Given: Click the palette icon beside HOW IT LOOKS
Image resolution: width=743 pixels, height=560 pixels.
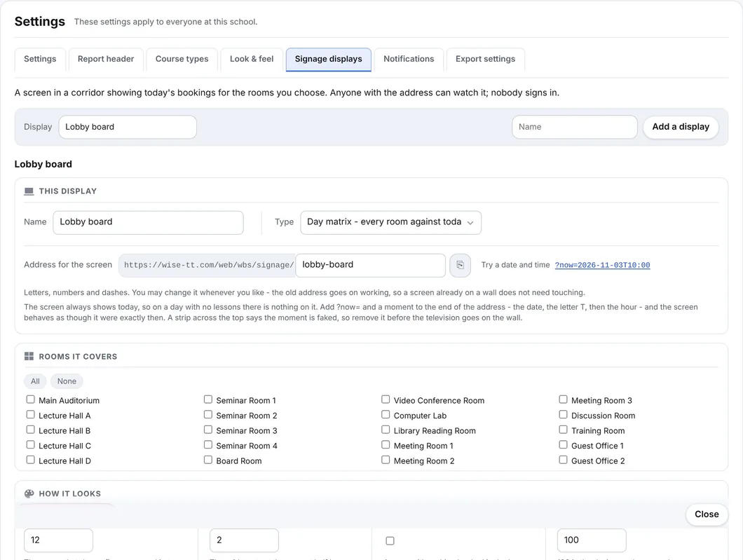Looking at the screenshot, I should 29,493.
